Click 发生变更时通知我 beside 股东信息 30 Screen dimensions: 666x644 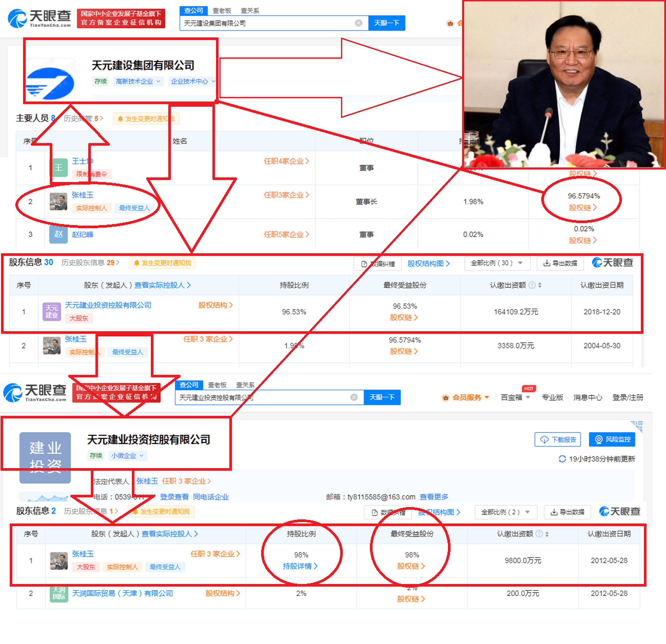(162, 263)
